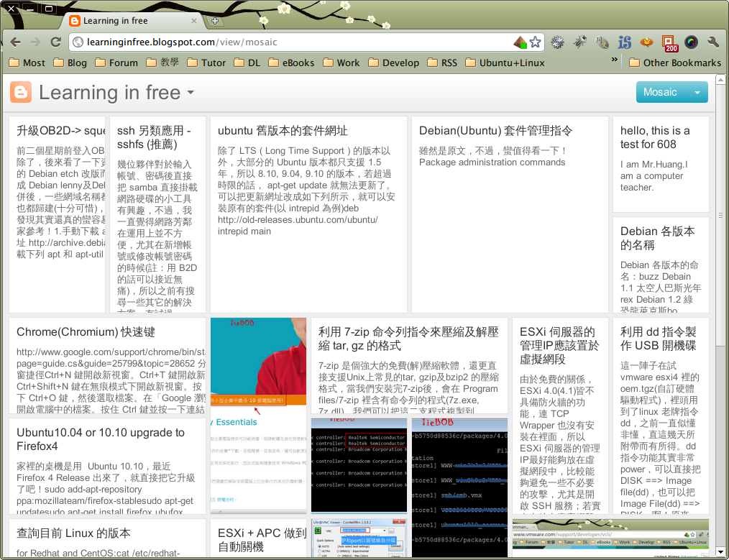Image resolution: width=729 pixels, height=560 pixels.
Task: Open the 'RSS' bookmarks folder
Action: [x=443, y=63]
